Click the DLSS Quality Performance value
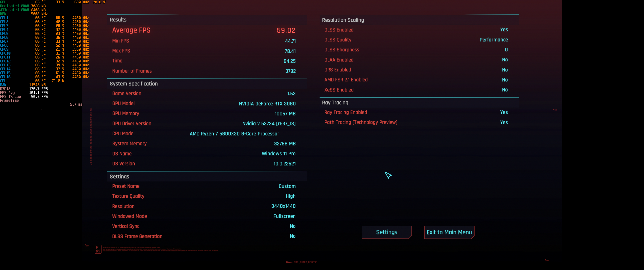 (x=493, y=40)
